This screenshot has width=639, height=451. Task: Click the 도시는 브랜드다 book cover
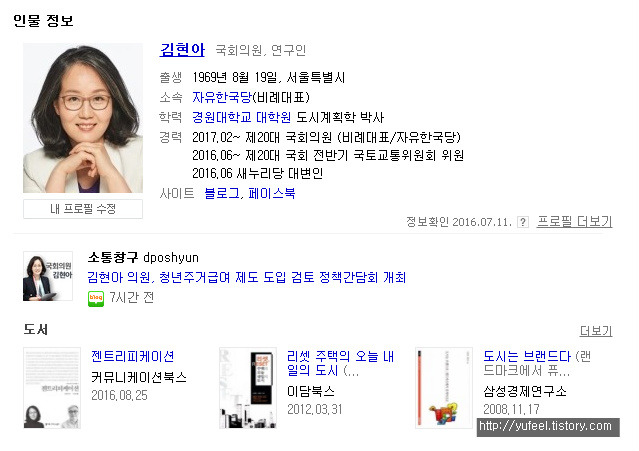pyautogui.click(x=444, y=387)
